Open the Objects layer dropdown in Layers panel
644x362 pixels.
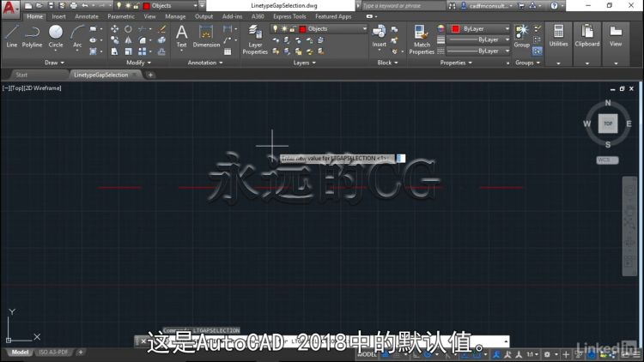pos(319,28)
